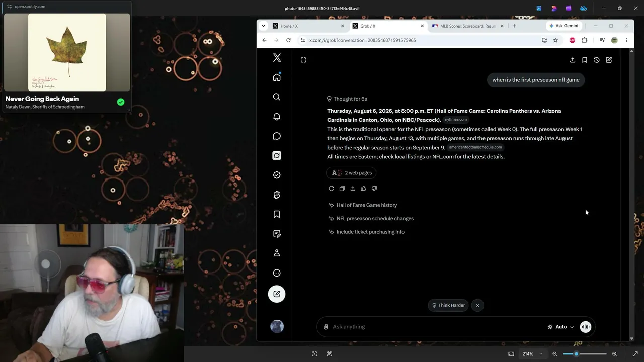
Task: Open the Articles icon in X sidebar
Action: (277, 234)
